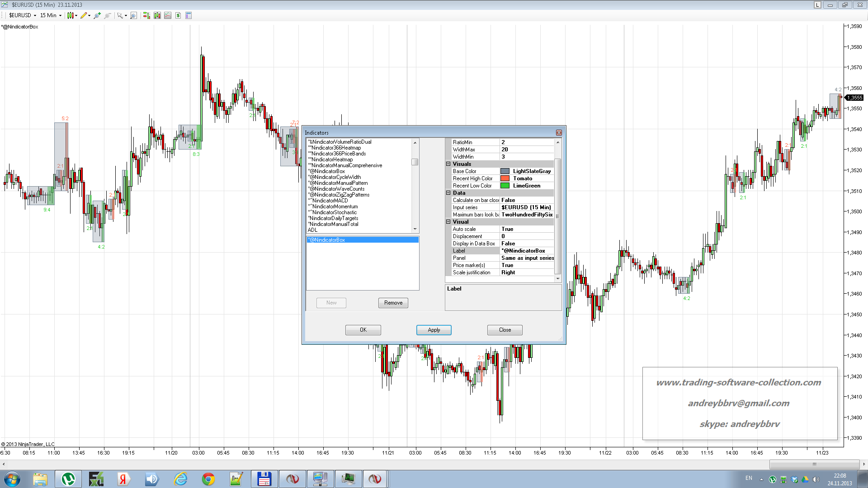The height and width of the screenshot is (488, 868).
Task: Collapse the Data property section
Action: (x=448, y=193)
